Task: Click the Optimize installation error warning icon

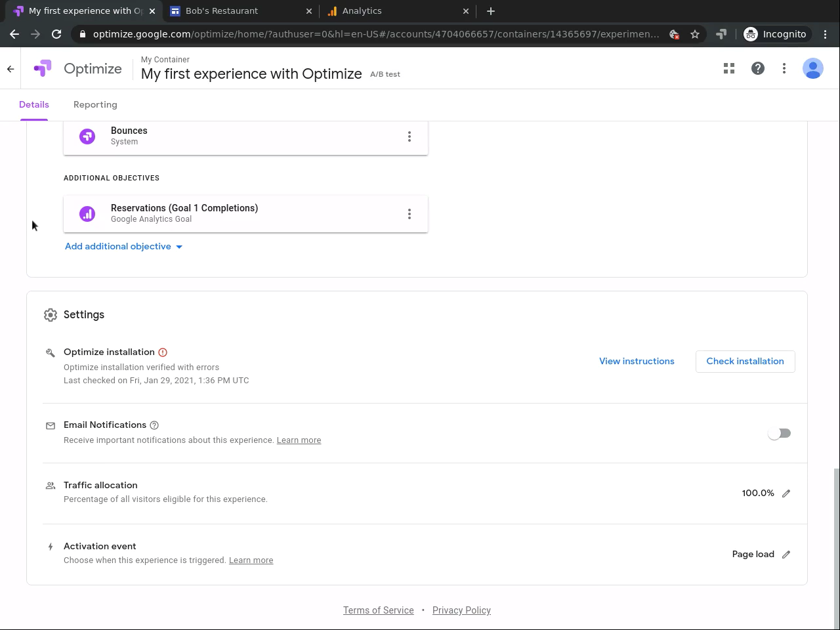Action: point(163,352)
